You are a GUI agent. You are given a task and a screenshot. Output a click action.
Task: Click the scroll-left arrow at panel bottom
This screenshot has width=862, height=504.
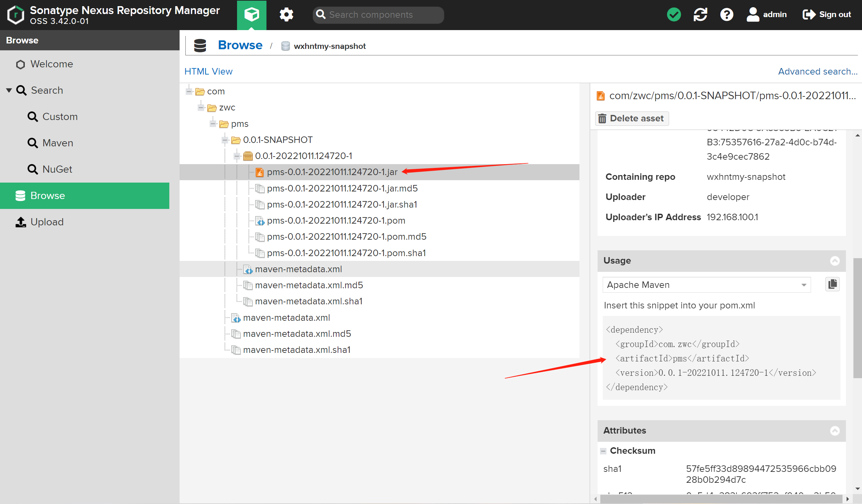click(x=596, y=499)
